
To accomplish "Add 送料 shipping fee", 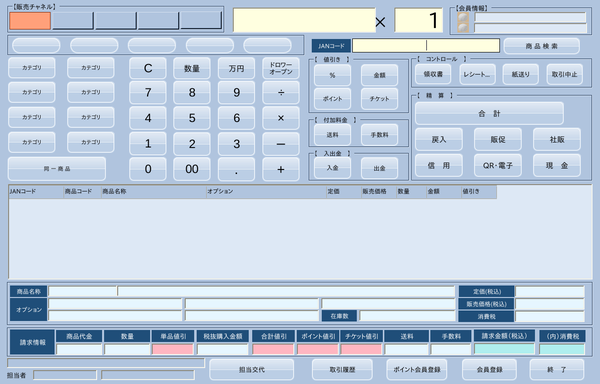I will 332,135.
